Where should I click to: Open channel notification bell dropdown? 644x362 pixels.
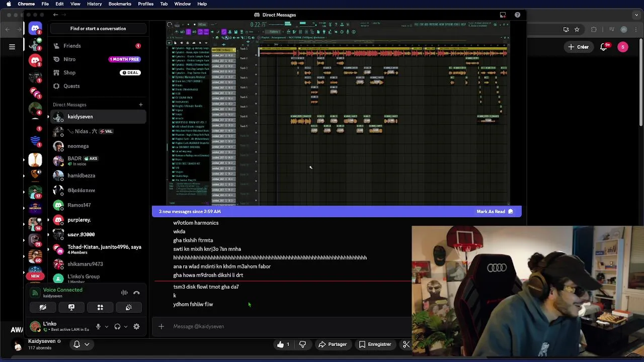[82, 344]
